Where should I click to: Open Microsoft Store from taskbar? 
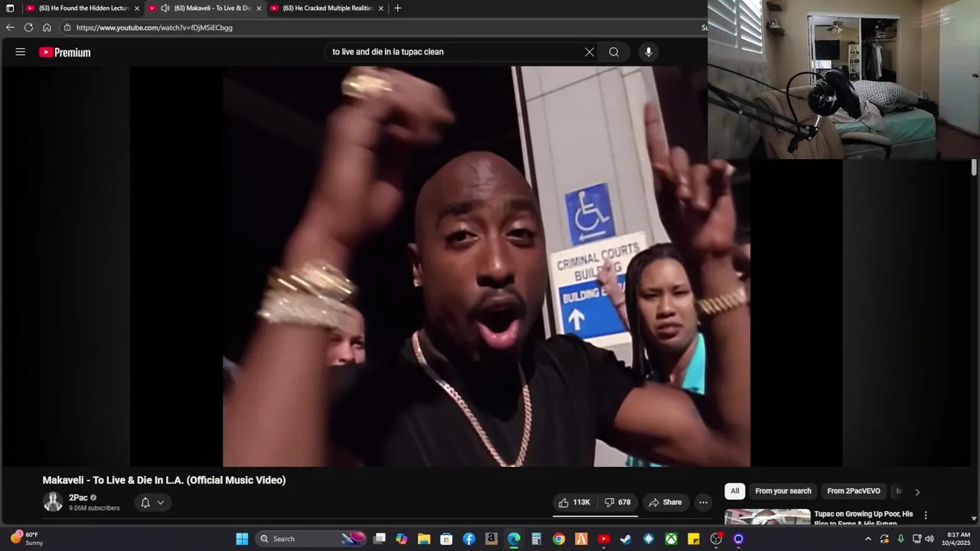point(446,539)
